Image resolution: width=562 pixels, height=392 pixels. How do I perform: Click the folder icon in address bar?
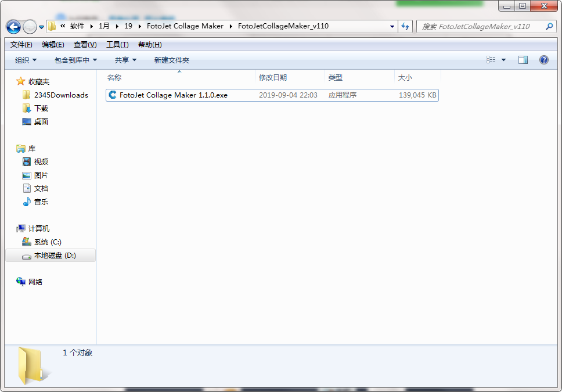click(x=52, y=26)
